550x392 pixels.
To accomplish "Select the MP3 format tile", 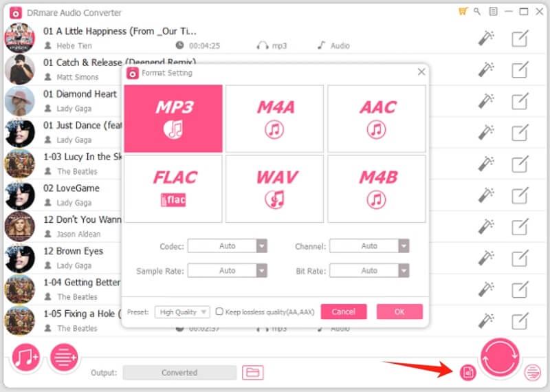I will tap(173, 118).
